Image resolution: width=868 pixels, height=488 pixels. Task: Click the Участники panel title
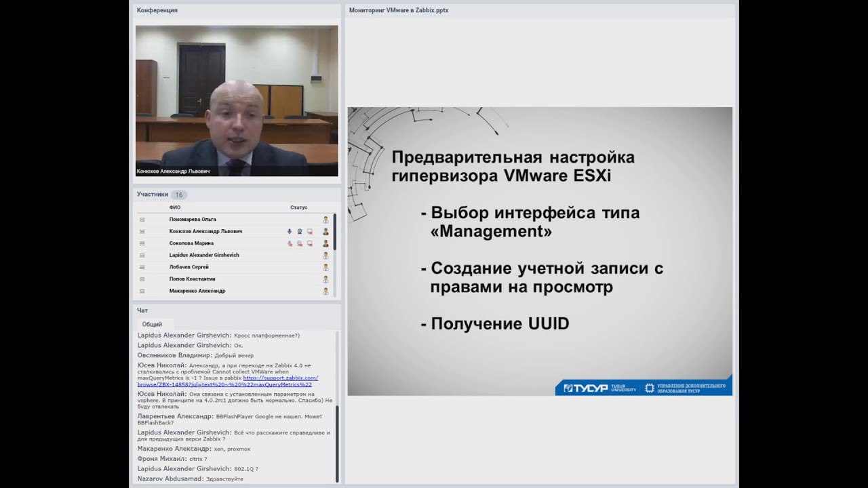pyautogui.click(x=153, y=195)
